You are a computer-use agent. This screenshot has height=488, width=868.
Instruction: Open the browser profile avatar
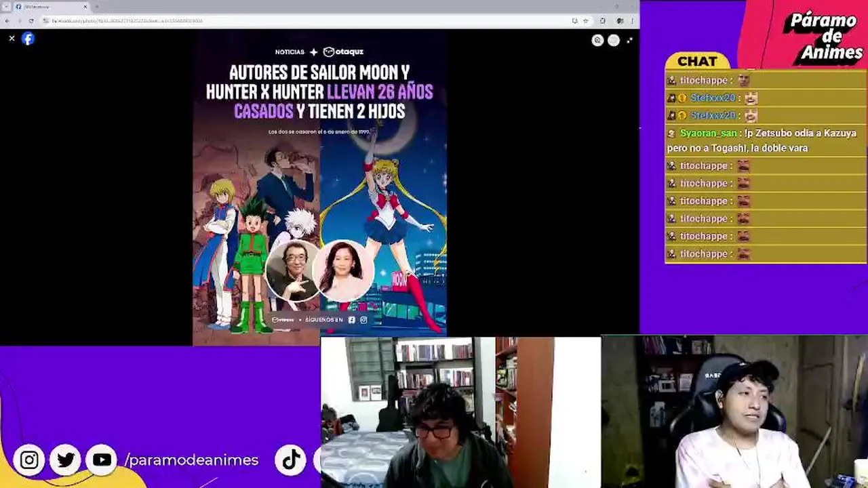coord(620,21)
